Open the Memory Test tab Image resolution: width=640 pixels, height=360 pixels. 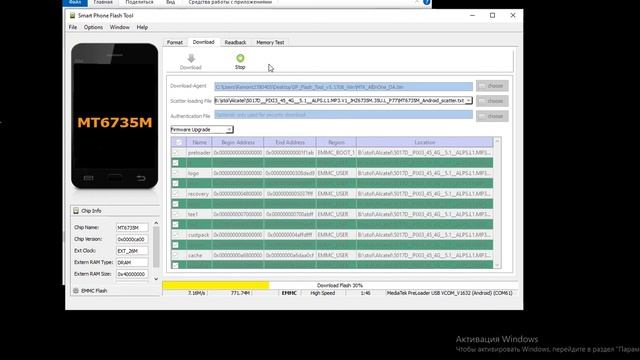click(x=270, y=42)
